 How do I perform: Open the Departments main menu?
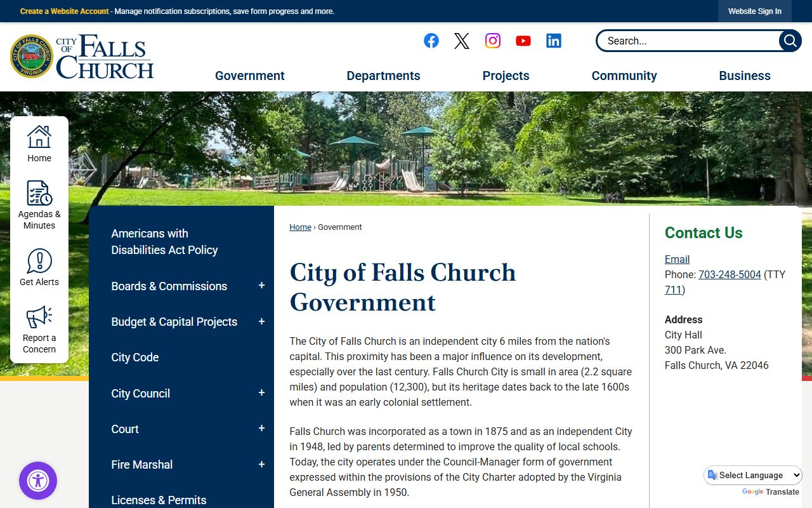pyautogui.click(x=383, y=76)
